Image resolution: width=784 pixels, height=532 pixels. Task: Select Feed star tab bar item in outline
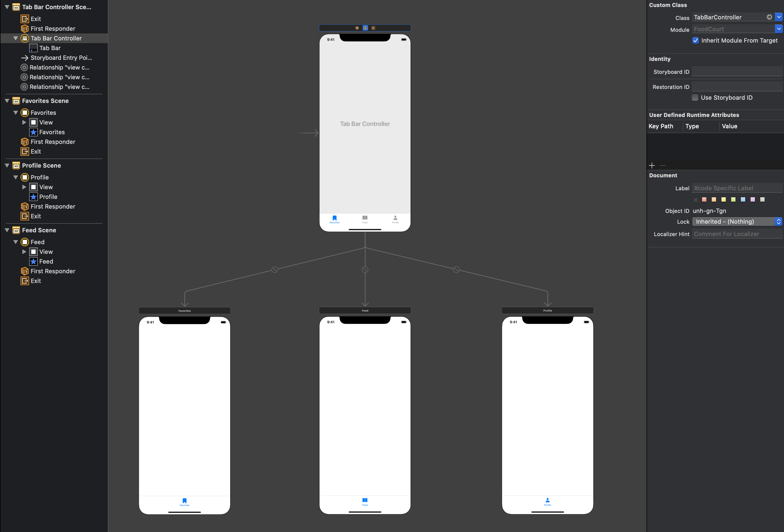click(42, 261)
